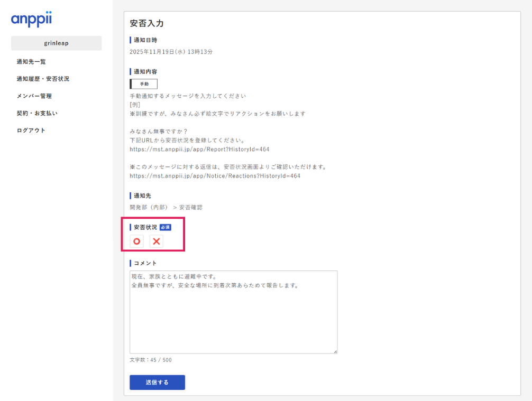The image size is (532, 401).
Task: Open the Report?HistoryId=464 URL
Action: 199,150
